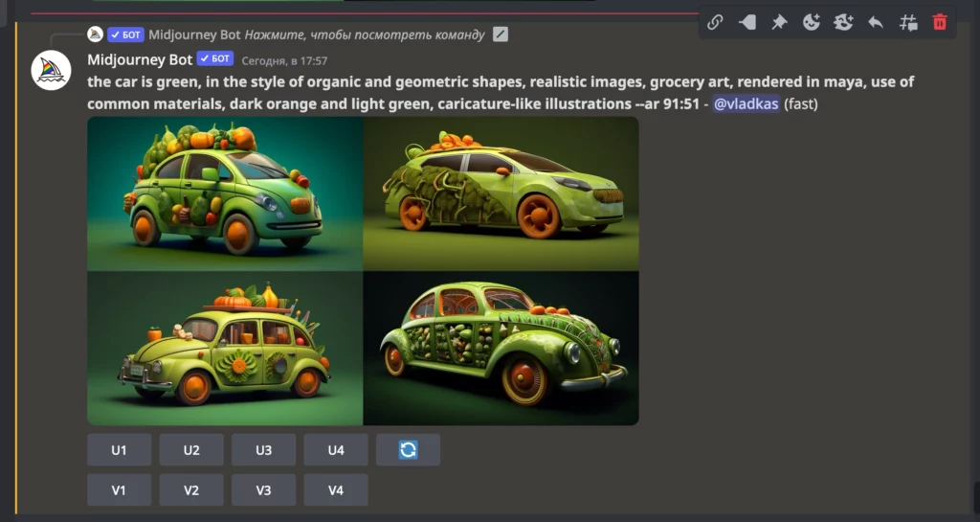Delete the message with the red trash icon

click(940, 22)
